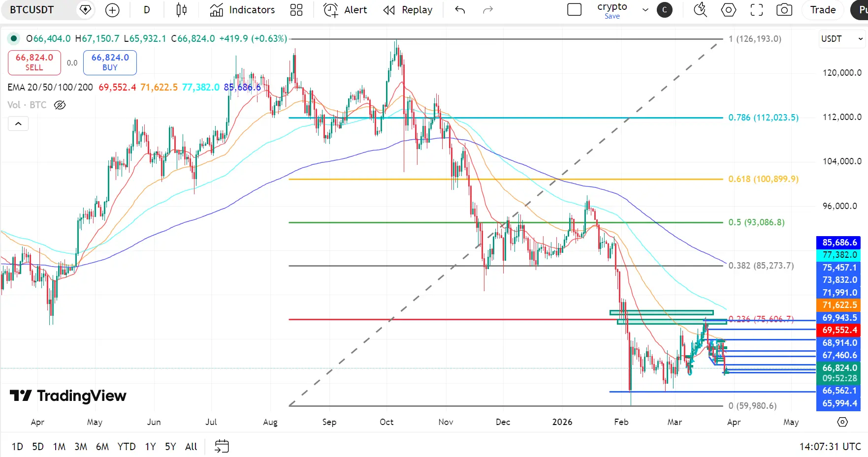Image resolution: width=868 pixels, height=457 pixels.
Task: Click the blue 85,686.6 EMA price tag
Action: pos(839,243)
